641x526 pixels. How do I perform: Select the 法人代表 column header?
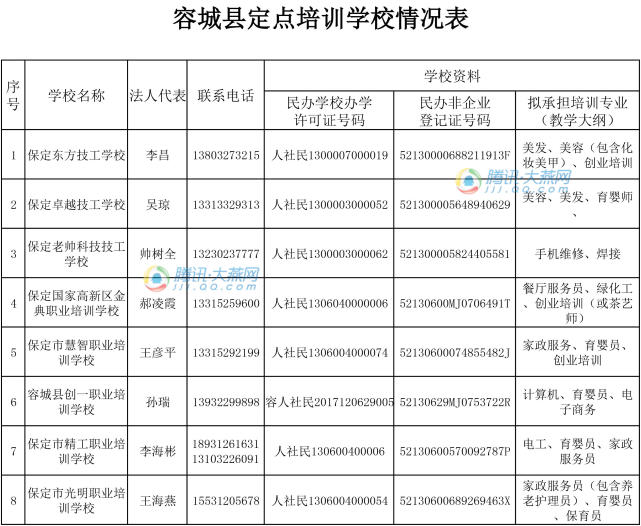(x=158, y=96)
